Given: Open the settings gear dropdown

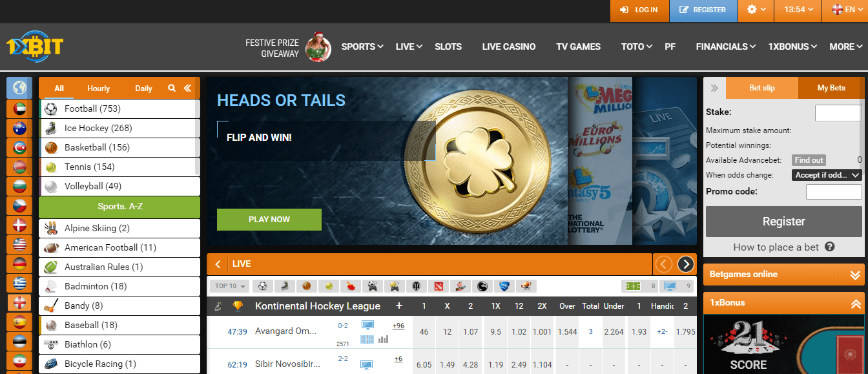Looking at the screenshot, I should [756, 10].
